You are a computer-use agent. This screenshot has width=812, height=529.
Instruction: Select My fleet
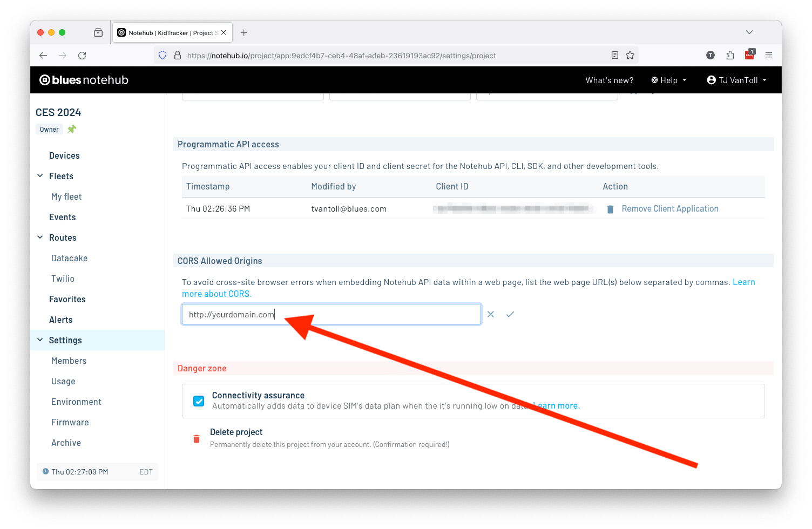(x=66, y=196)
